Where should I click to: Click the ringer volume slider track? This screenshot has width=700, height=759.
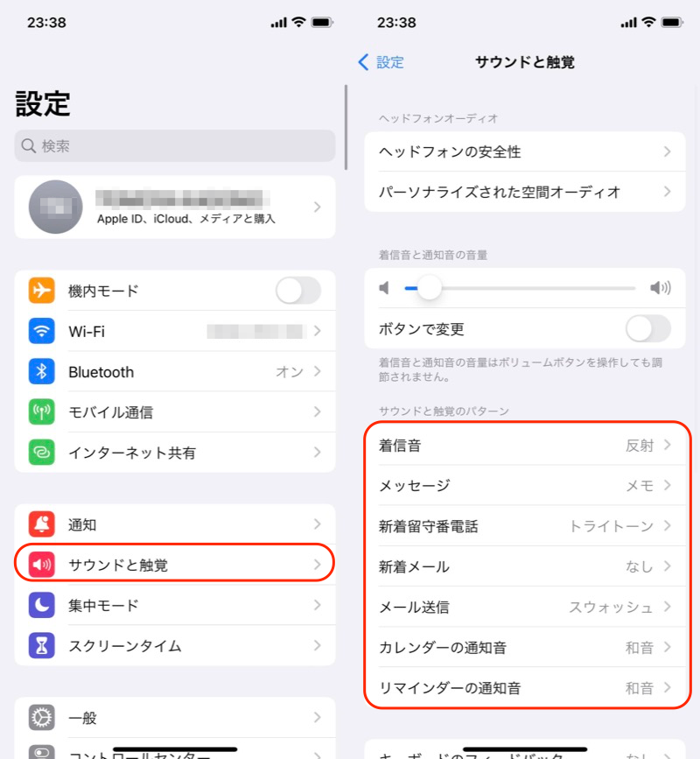tap(521, 288)
